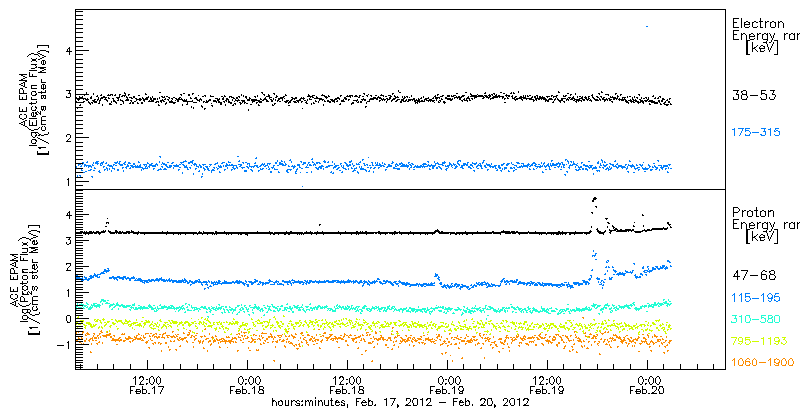The width and height of the screenshot is (800, 410).
Task: Click the electron-panel '[keV]' unit label
Action: (762, 48)
